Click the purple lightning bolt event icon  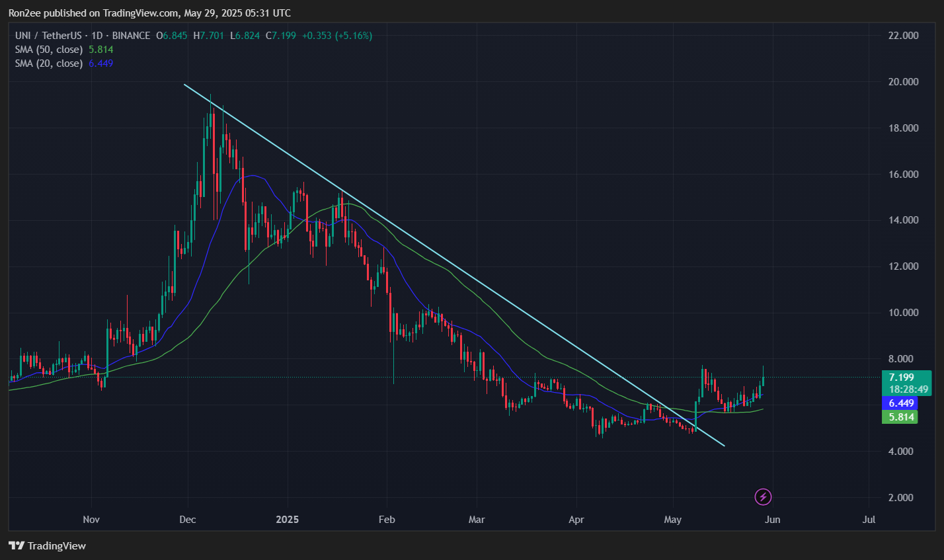click(x=763, y=497)
